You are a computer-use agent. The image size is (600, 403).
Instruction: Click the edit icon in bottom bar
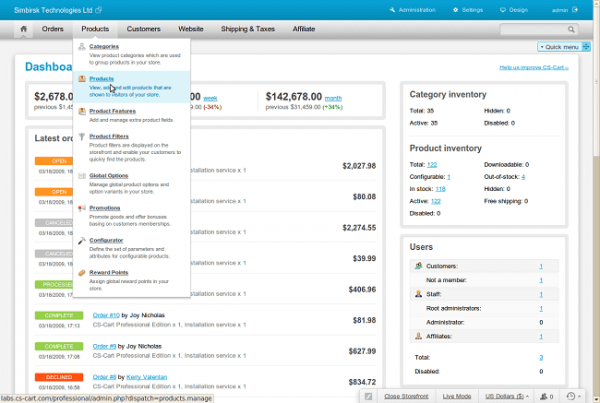click(x=368, y=396)
